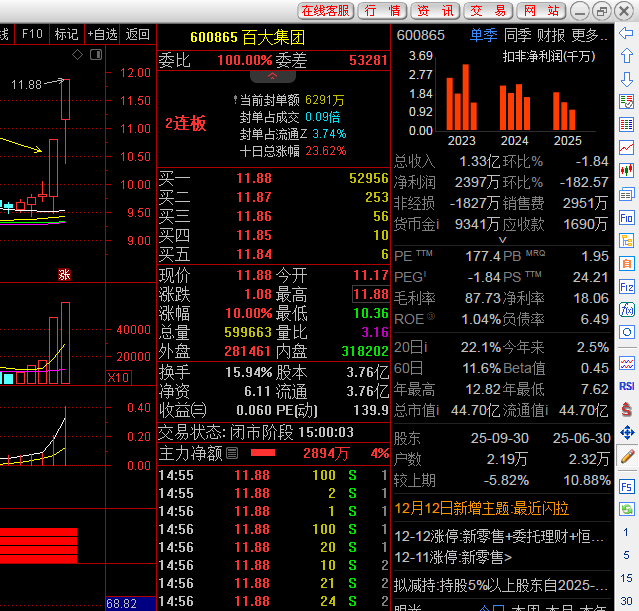Select the 15 minute period
The height and width of the screenshot is (611, 639).
pos(626,578)
